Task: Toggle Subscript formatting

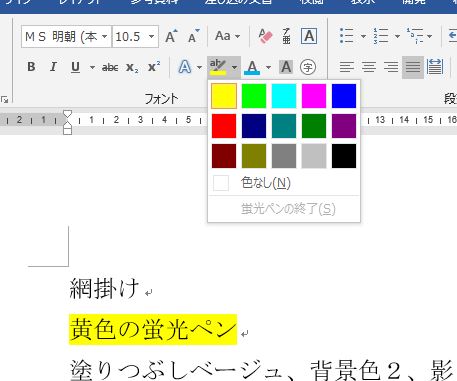Action: [x=132, y=67]
